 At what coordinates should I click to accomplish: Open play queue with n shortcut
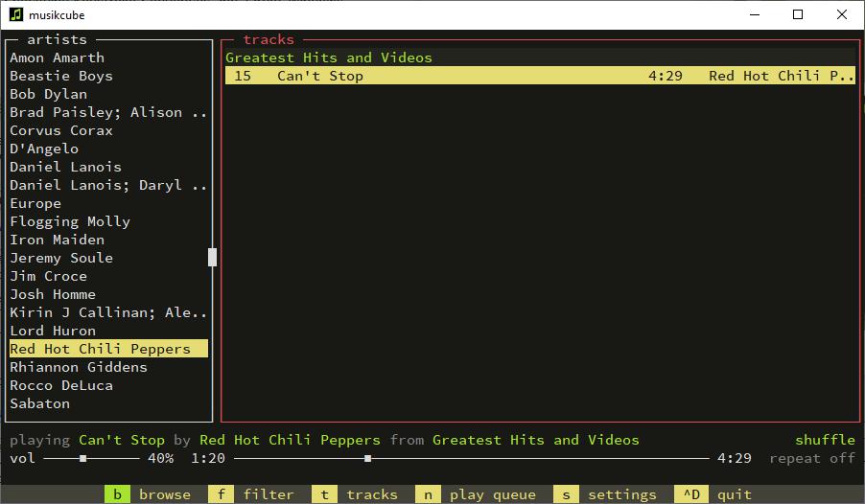pos(476,494)
